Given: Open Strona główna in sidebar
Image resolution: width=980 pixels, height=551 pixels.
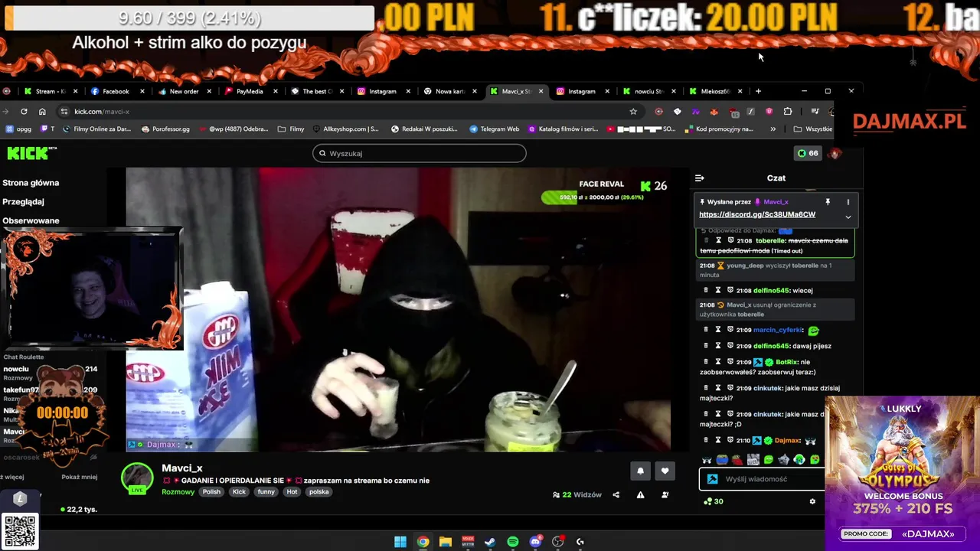Looking at the screenshot, I should coord(31,183).
